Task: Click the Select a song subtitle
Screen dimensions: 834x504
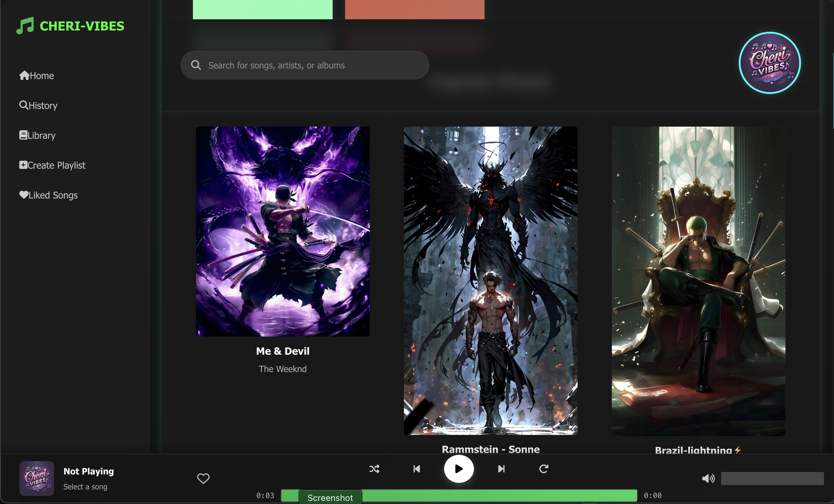Action: coord(85,487)
